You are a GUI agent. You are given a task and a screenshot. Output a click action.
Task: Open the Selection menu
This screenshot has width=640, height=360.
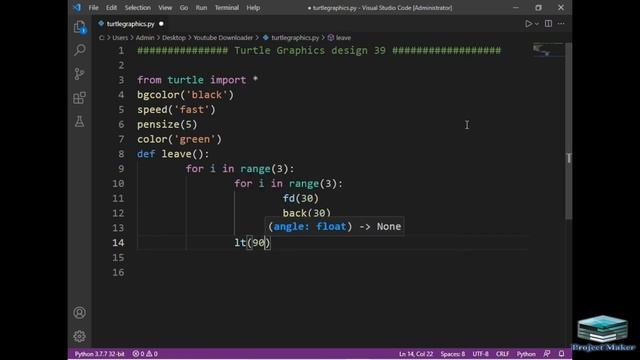click(x=138, y=7)
